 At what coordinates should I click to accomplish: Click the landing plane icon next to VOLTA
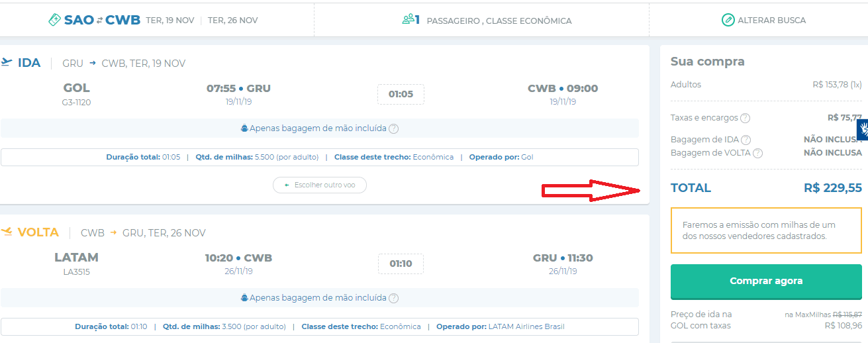pos(7,232)
